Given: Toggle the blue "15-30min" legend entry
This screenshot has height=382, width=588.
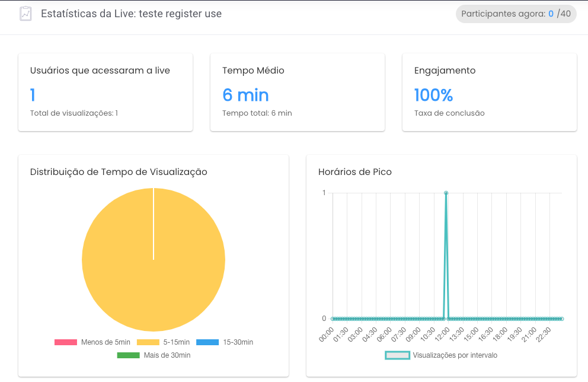Looking at the screenshot, I should (207, 342).
